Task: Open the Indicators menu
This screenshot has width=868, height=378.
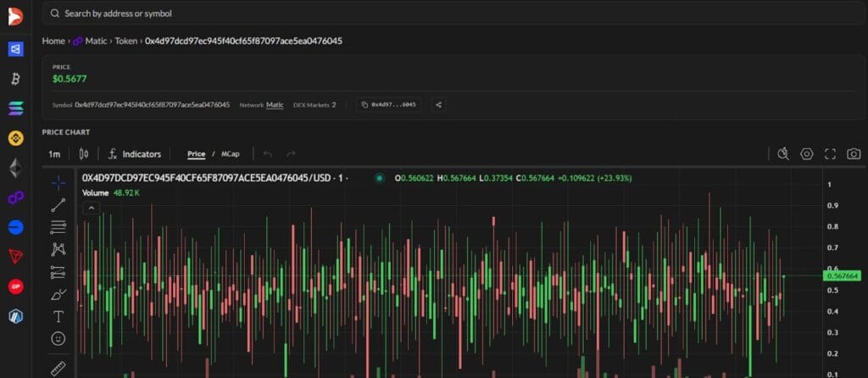Action: (135, 154)
